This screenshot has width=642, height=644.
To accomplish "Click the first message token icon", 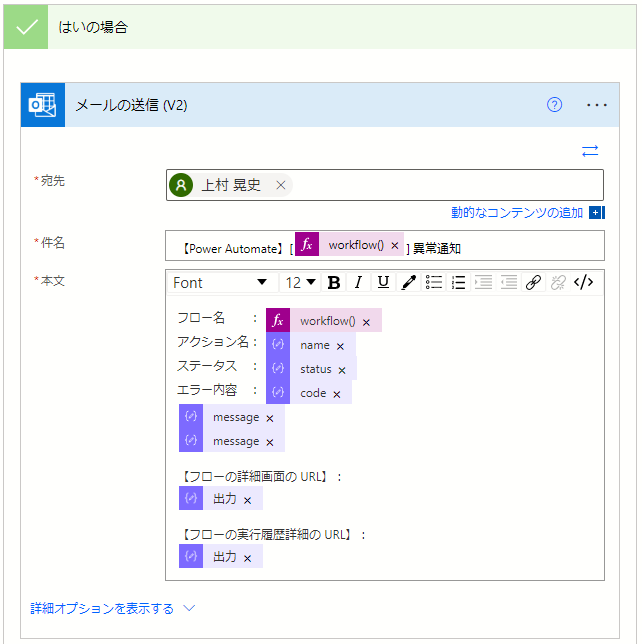I will 191,416.
